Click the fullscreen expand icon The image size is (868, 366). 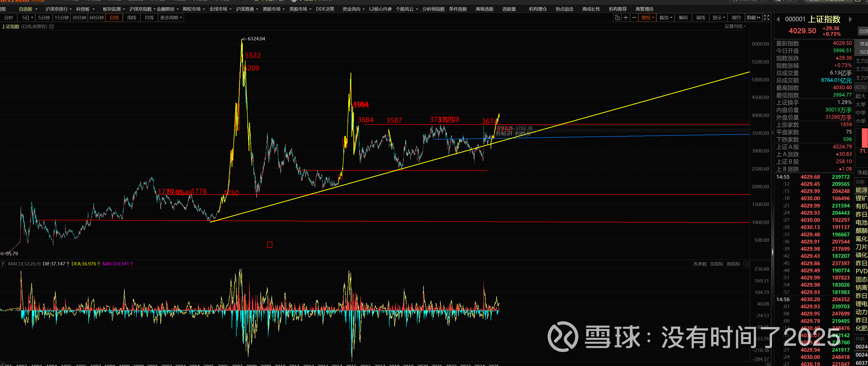coord(766,17)
